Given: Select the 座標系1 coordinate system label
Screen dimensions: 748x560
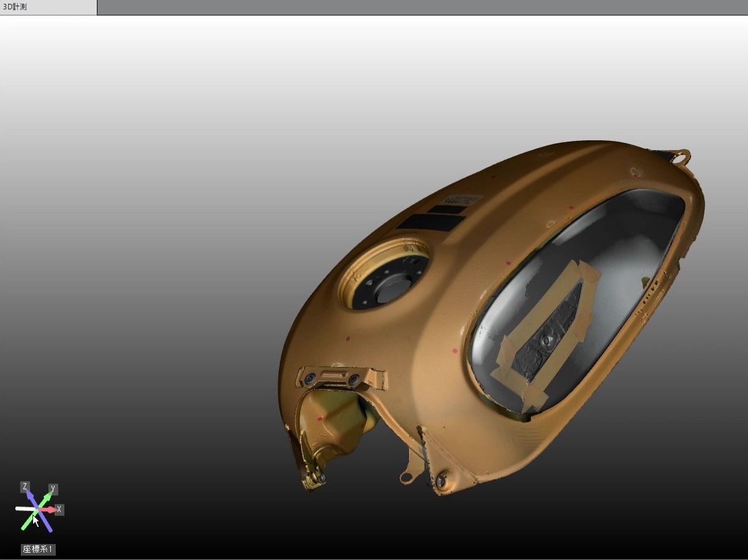Looking at the screenshot, I should [x=39, y=550].
